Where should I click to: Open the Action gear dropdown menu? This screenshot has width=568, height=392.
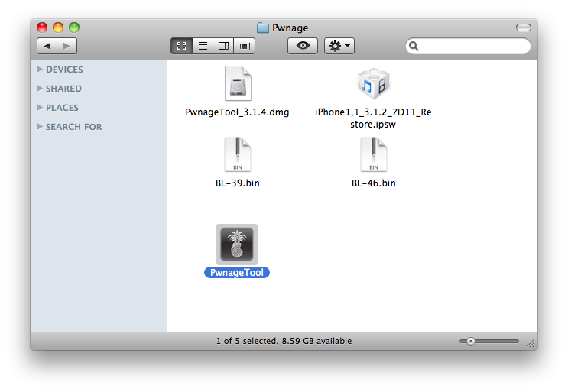point(339,46)
